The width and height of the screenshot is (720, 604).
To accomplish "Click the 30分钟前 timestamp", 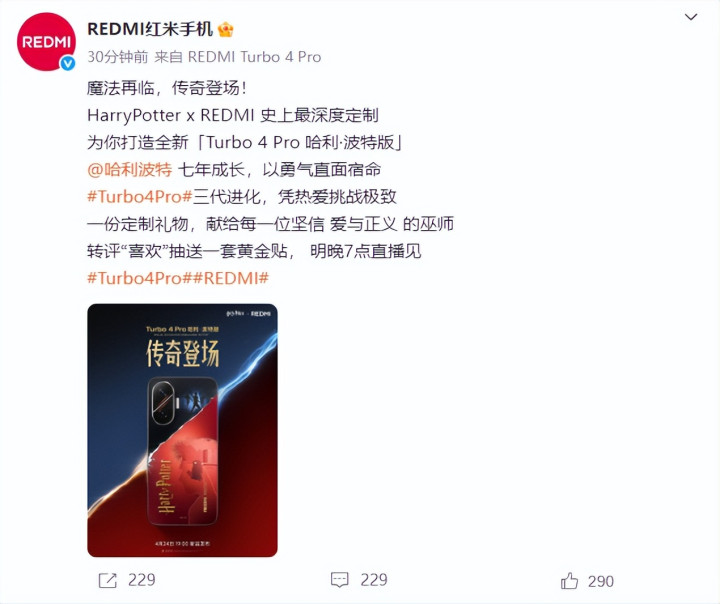I will click(x=118, y=57).
